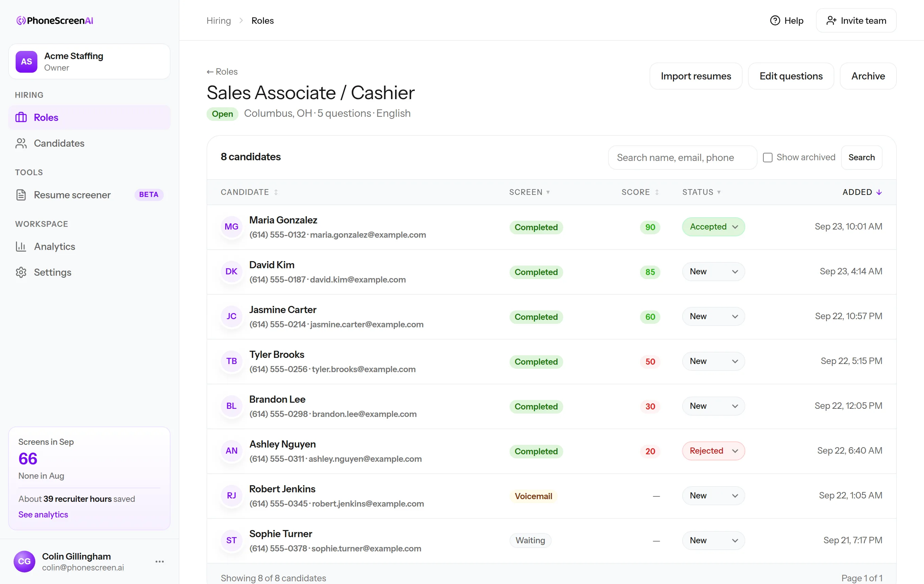Click the Edit questions button
This screenshot has height=584, width=924.
(x=791, y=76)
